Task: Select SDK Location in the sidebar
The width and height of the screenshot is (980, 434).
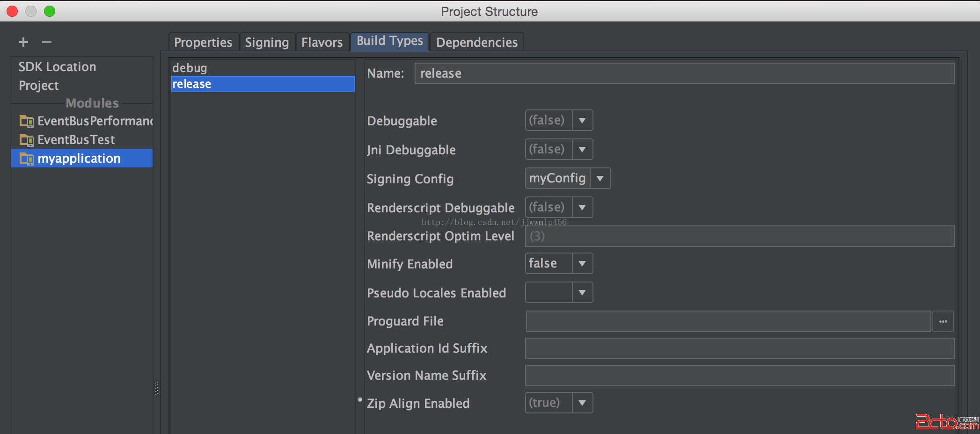Action: (57, 67)
